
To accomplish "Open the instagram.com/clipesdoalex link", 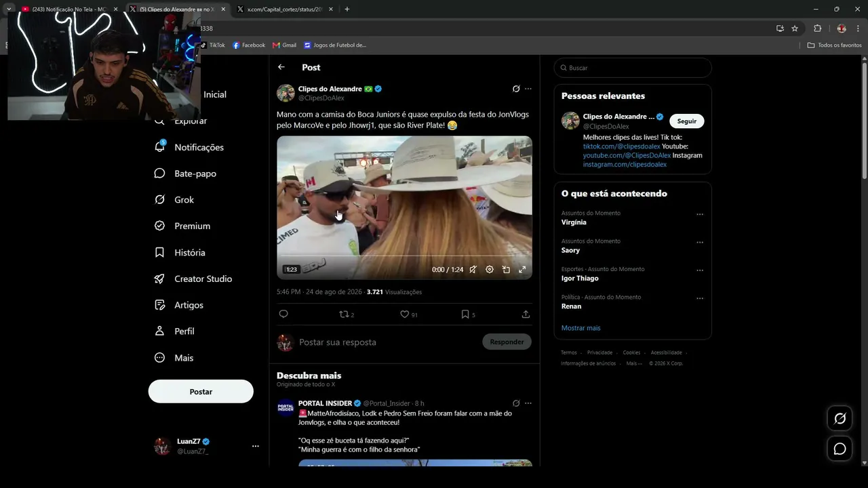I will (625, 165).
